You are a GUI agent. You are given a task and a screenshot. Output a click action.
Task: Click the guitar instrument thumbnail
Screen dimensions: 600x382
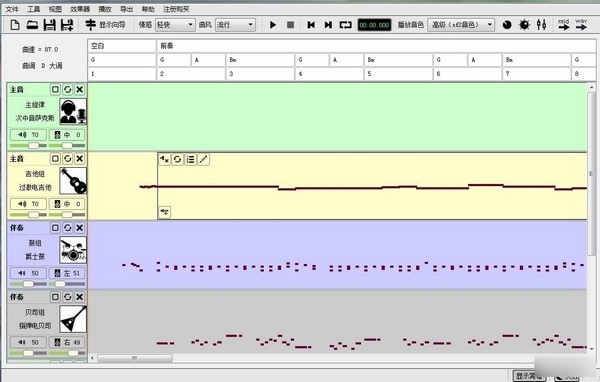73,181
